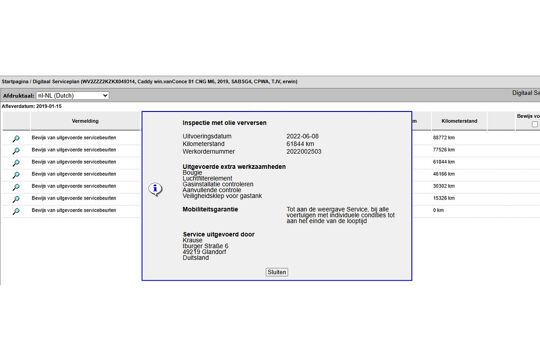Tick the Bewijs checkbox in table header
Screen dimensions: 540x360
[x=534, y=124]
